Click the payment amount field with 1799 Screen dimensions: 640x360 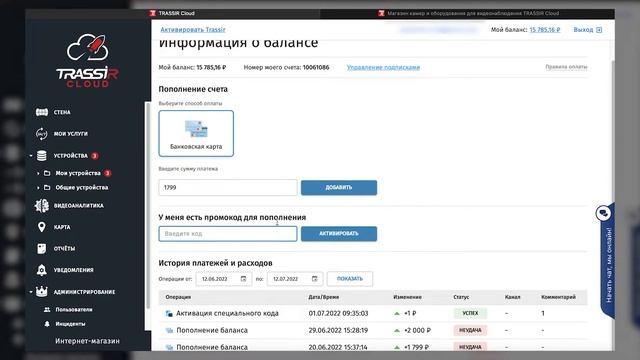click(228, 188)
